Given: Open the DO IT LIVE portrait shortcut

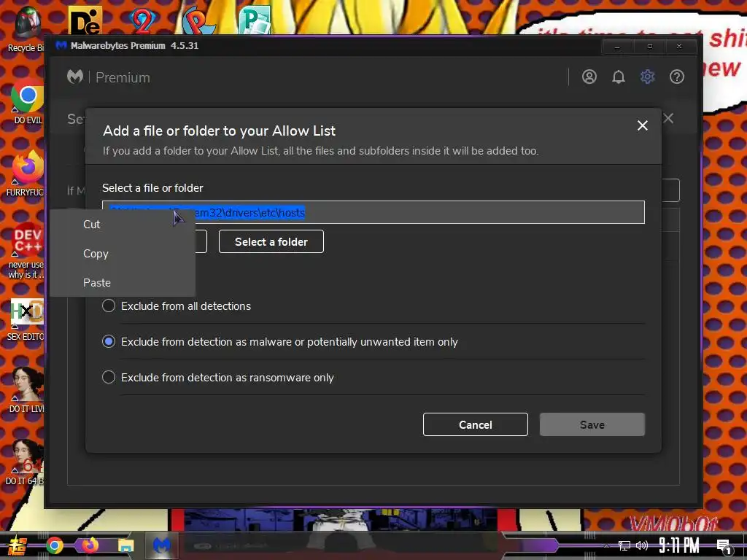Looking at the screenshot, I should click(27, 390).
